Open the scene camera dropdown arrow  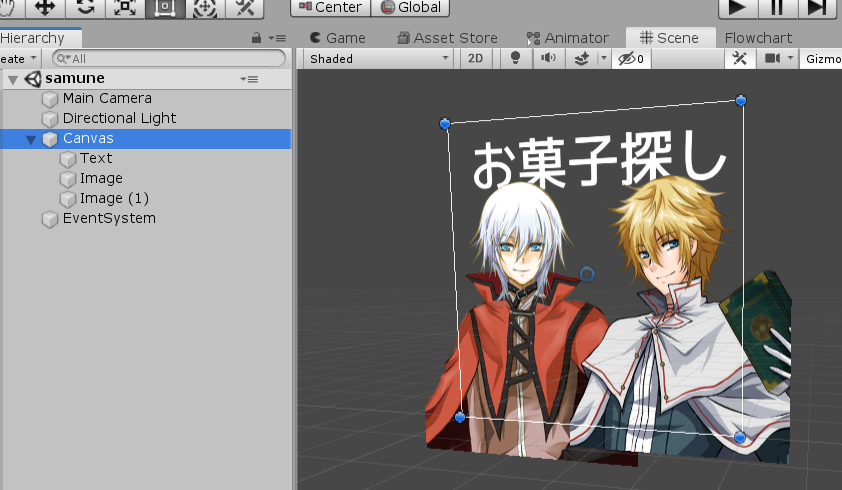pos(790,58)
